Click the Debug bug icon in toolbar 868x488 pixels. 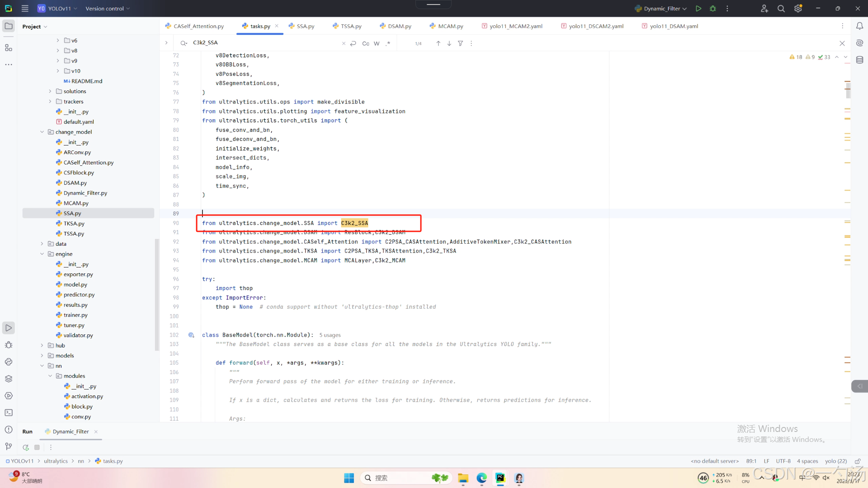tap(713, 9)
